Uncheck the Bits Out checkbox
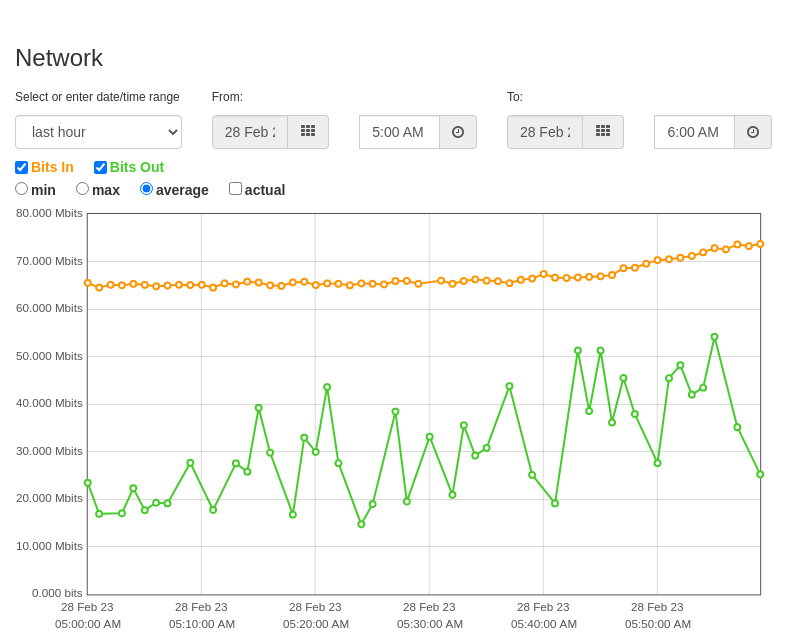Image resolution: width=787 pixels, height=634 pixels. [100, 167]
